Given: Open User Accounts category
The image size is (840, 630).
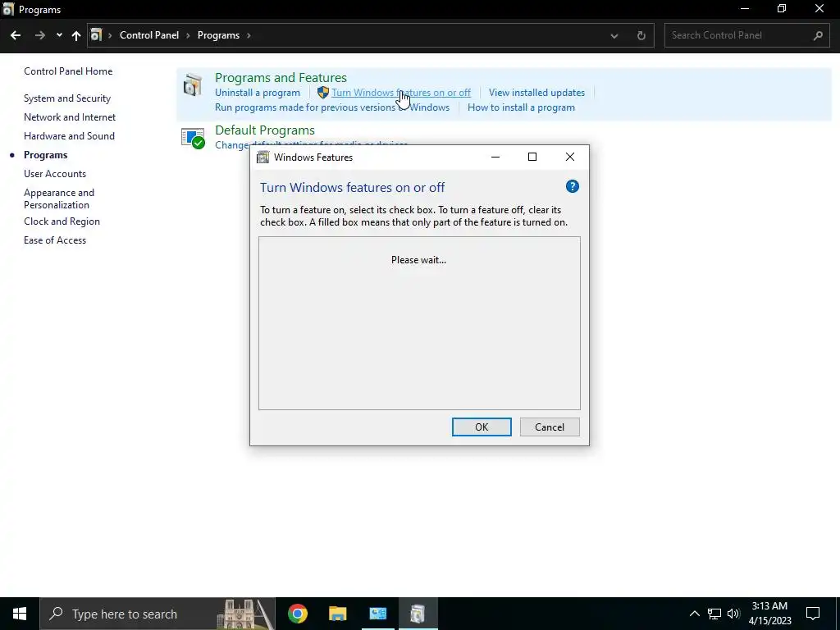Looking at the screenshot, I should coord(55,174).
